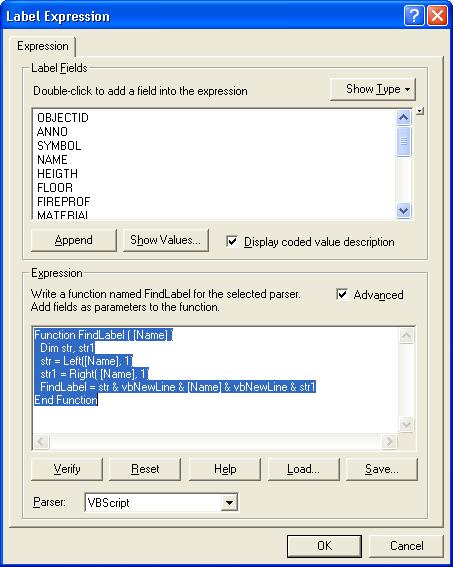Click inside the expression code text area
The image size is (453, 567).
(216, 380)
